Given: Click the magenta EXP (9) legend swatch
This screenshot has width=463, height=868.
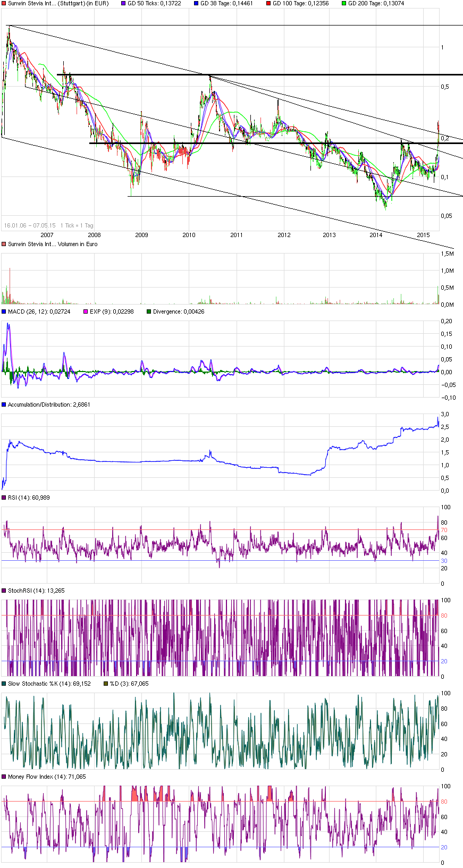Looking at the screenshot, I should (x=86, y=311).
